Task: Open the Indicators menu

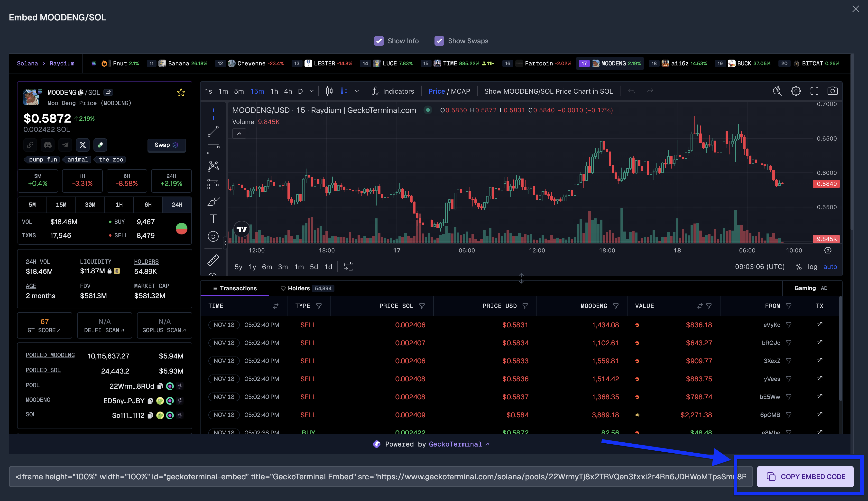Action: (393, 91)
